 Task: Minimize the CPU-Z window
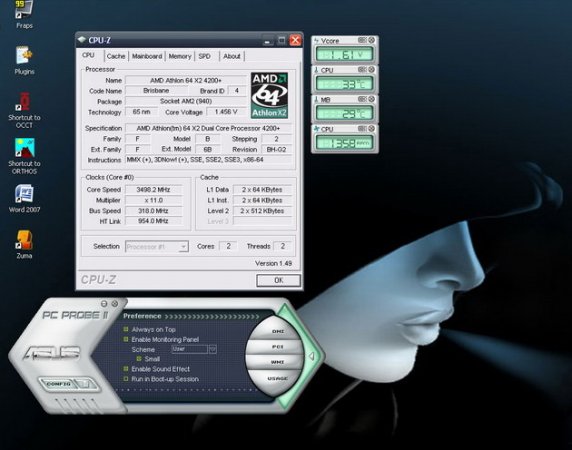[x=268, y=40]
